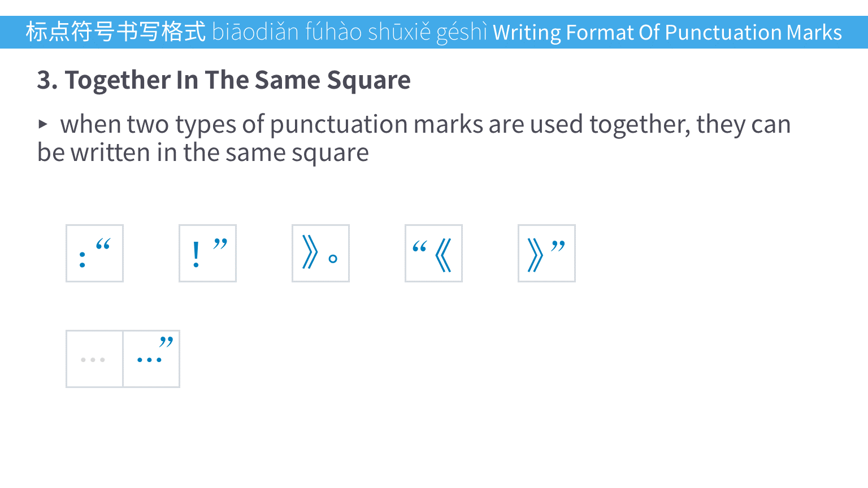Click the square with colon and opening quote
This screenshot has height=488, width=868.
[x=94, y=253]
